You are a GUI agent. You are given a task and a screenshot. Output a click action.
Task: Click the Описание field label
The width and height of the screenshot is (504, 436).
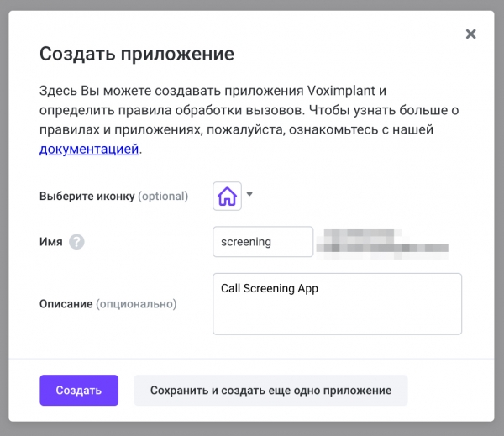[66, 304]
